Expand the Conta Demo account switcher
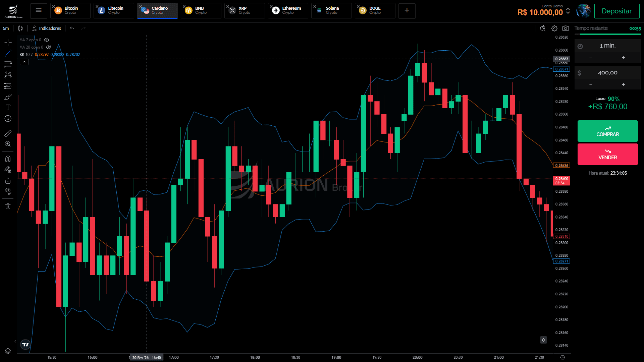644x362 pixels. [568, 11]
